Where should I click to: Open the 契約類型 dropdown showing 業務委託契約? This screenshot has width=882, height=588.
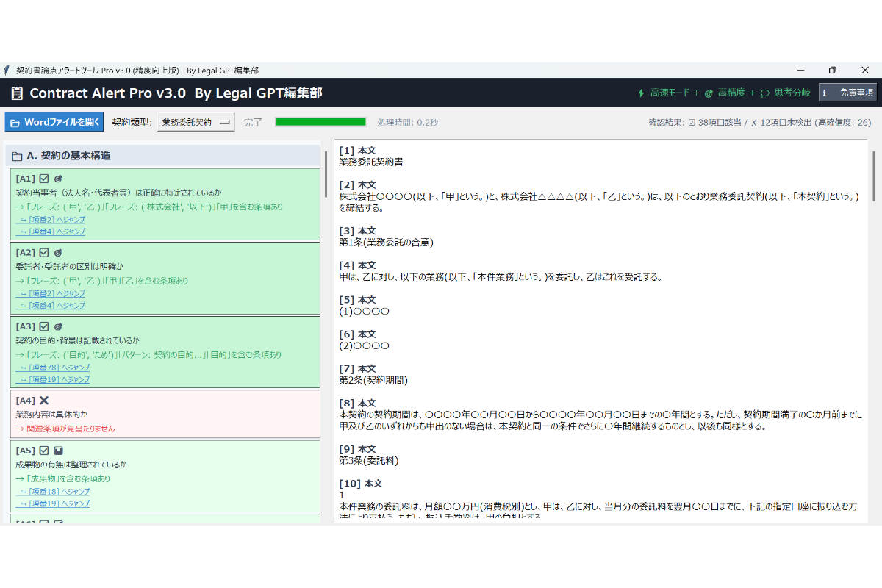point(196,122)
